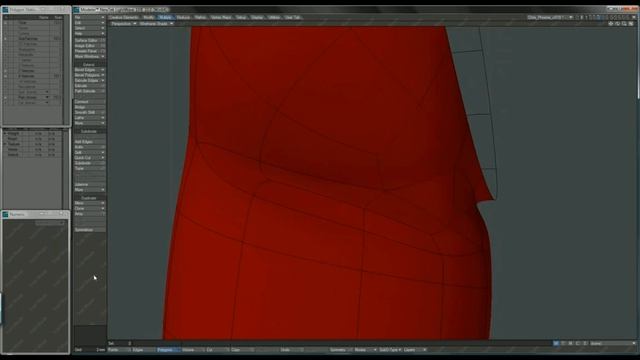Switch to the Setup tab
Viewport: 640px width, 360px height.
coord(241,18)
